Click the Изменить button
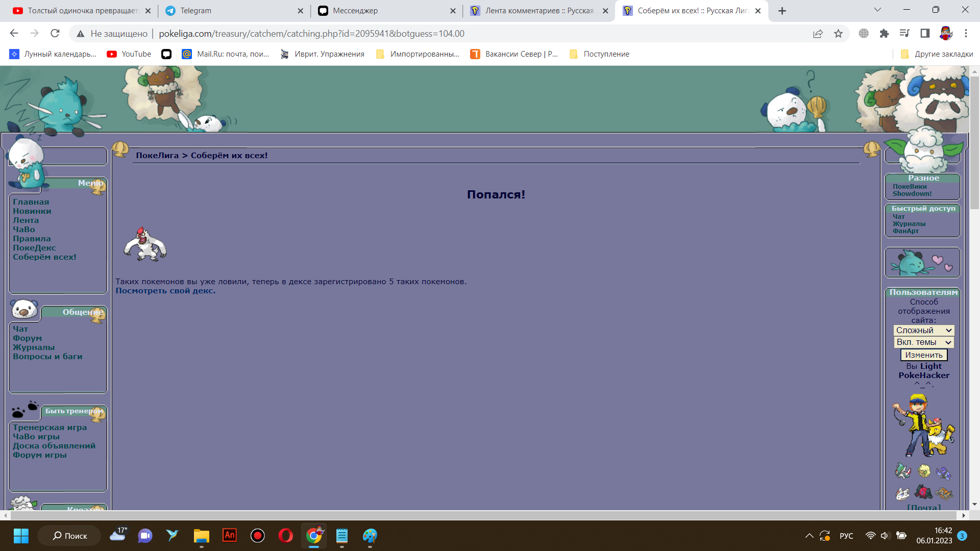 click(923, 355)
